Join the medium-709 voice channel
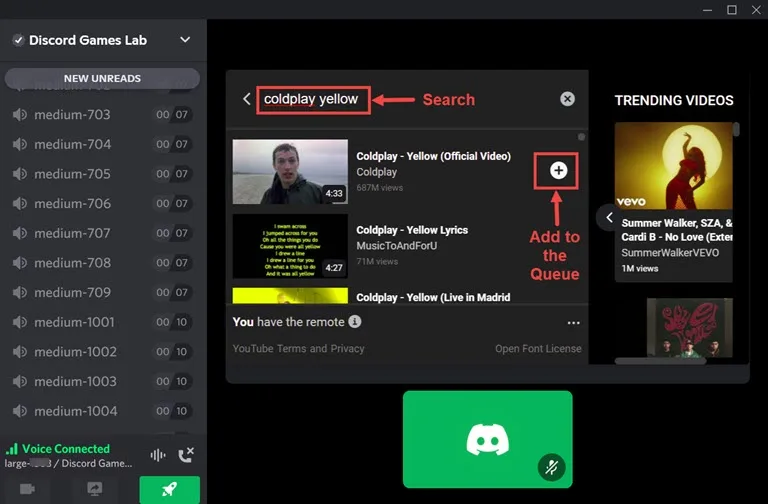768x504 pixels. 102,292
